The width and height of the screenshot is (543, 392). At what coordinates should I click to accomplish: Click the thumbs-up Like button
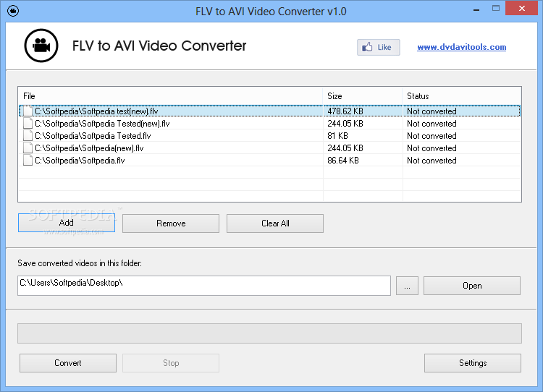(378, 48)
